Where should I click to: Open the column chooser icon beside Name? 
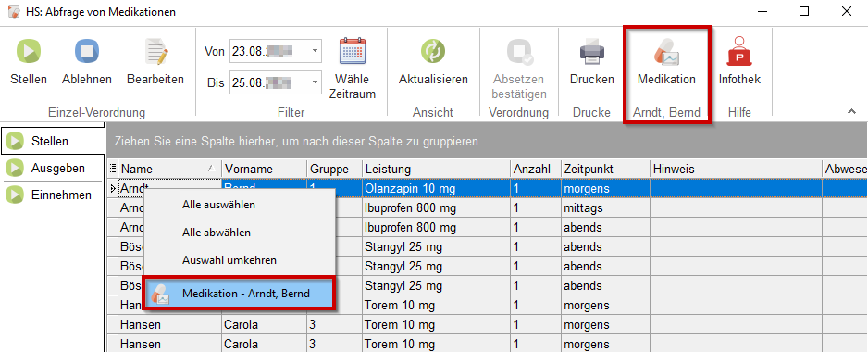(114, 169)
